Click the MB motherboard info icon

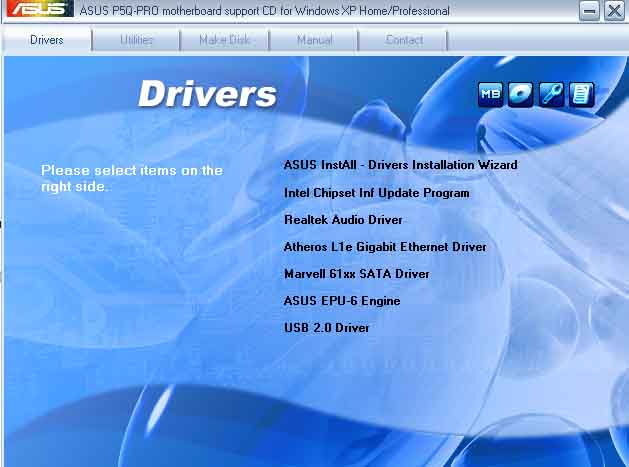(490, 95)
